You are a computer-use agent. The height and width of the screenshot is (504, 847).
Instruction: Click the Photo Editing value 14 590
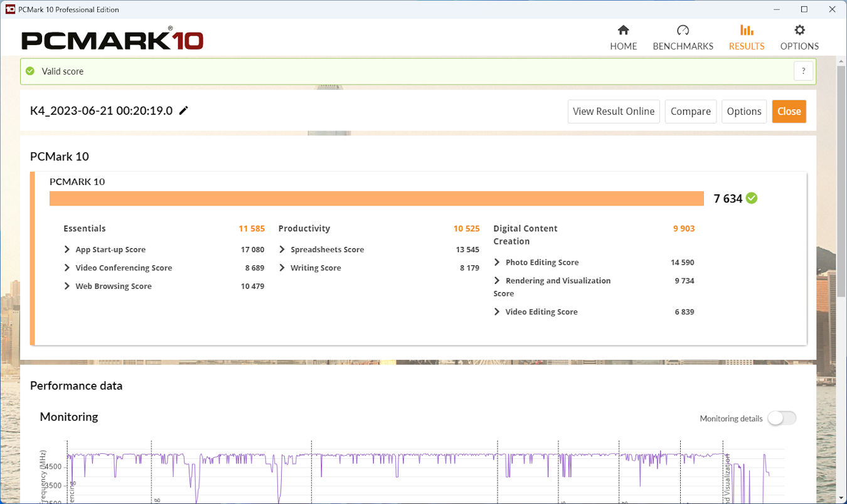683,262
